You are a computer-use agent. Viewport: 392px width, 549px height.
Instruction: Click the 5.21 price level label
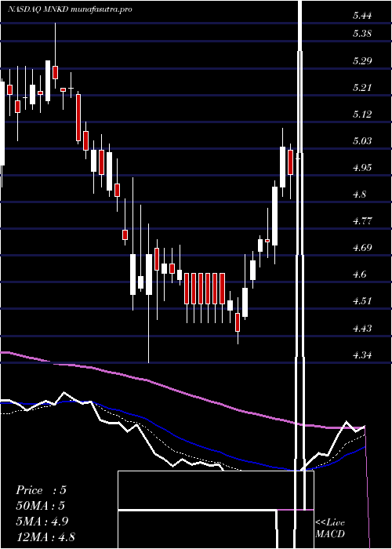click(361, 88)
